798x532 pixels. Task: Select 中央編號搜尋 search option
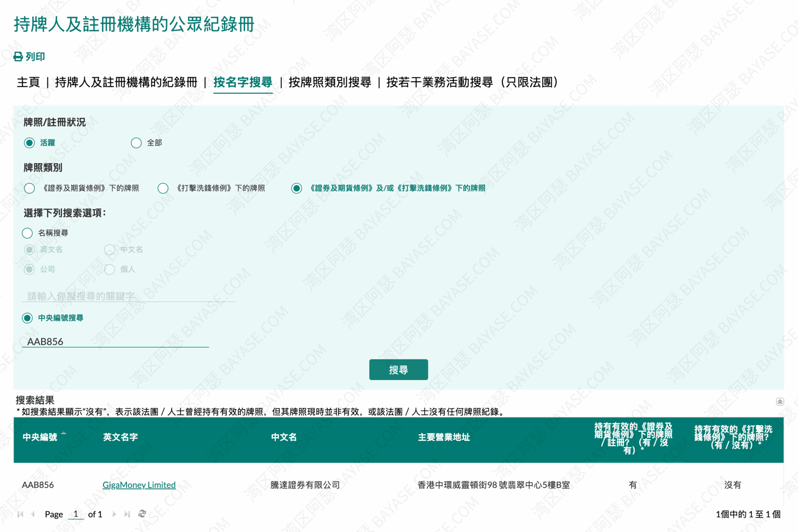[x=27, y=318]
